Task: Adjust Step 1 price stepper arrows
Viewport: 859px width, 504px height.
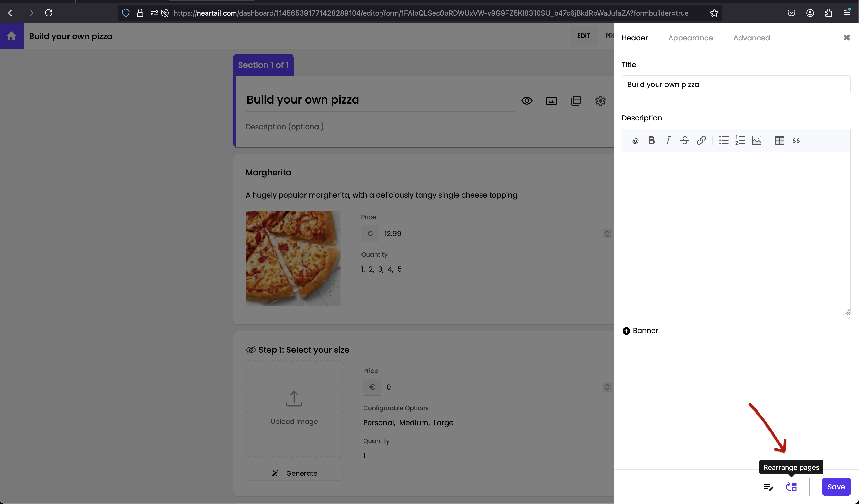Action: coord(607,387)
